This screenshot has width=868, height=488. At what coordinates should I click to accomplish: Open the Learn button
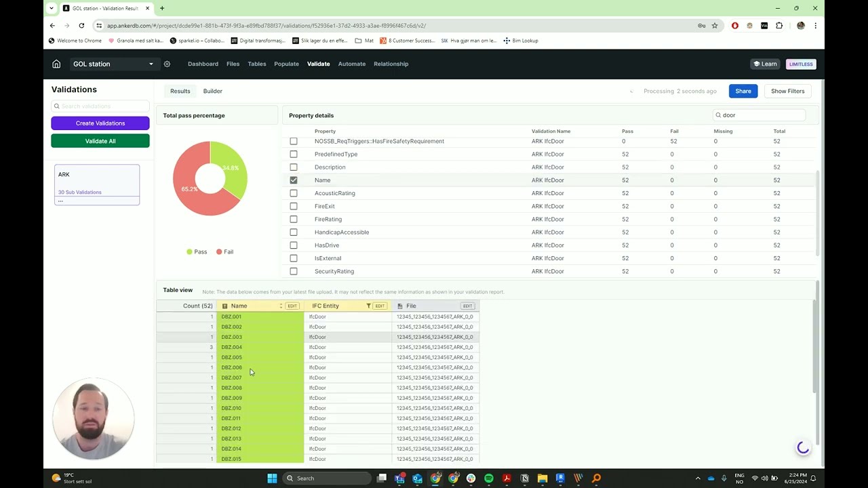[766, 64]
